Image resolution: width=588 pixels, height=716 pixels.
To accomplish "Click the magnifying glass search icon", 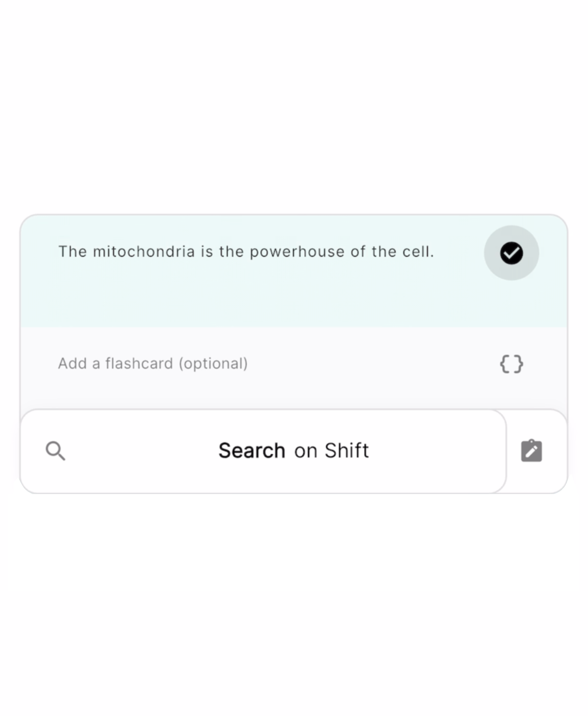I will tap(55, 451).
